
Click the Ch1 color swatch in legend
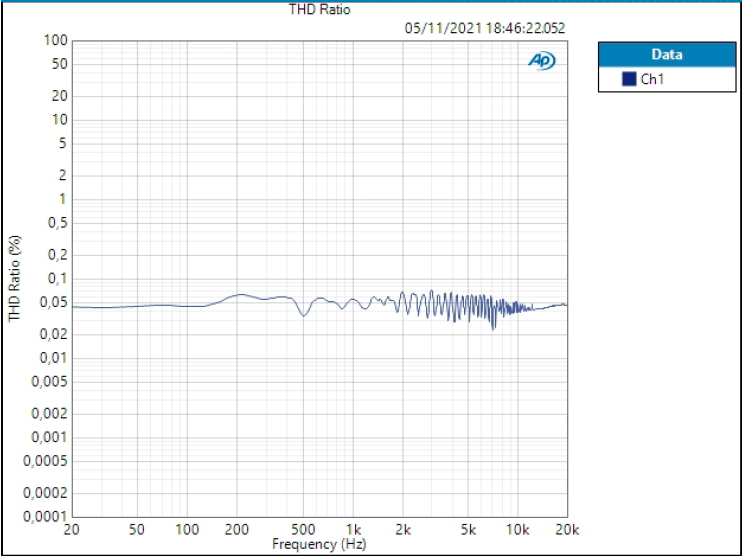[629, 79]
